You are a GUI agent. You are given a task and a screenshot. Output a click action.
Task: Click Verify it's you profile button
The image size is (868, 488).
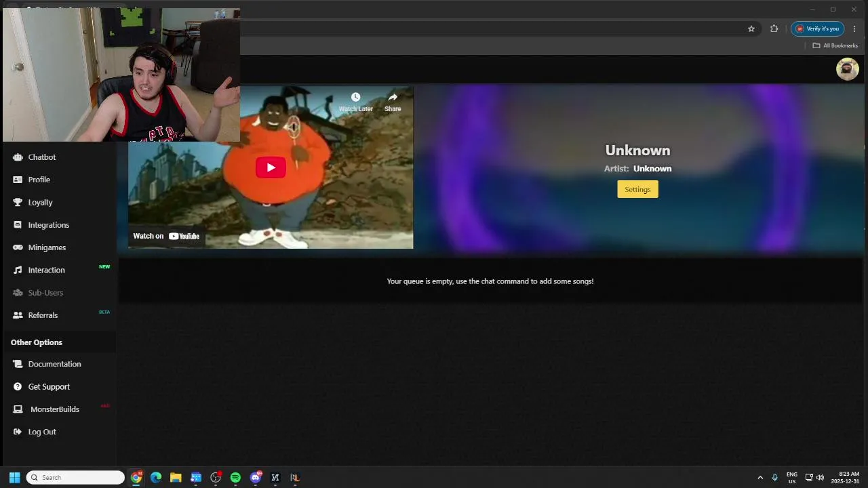[817, 28]
